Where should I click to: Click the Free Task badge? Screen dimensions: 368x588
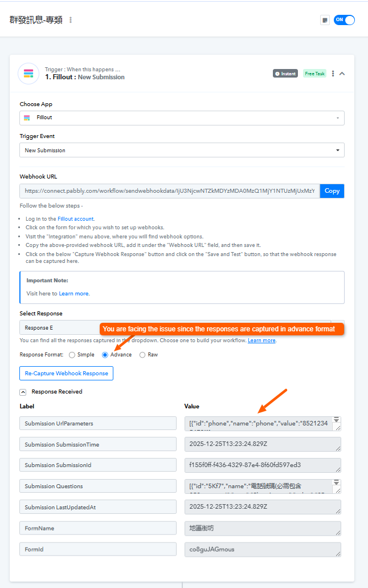tap(314, 74)
